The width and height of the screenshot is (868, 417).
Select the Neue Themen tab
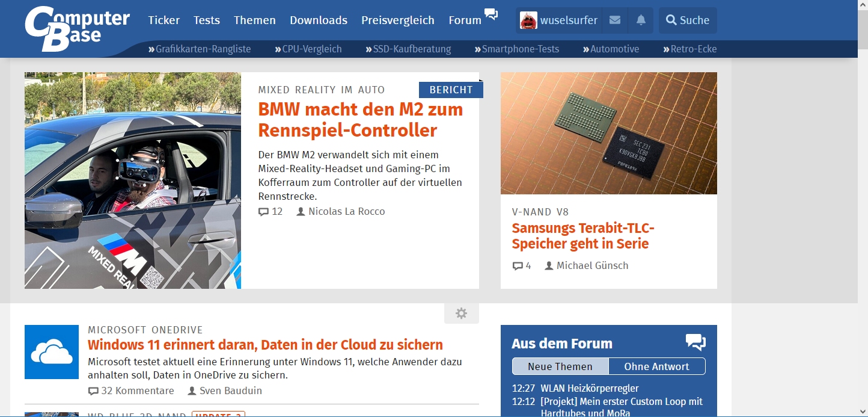[560, 366]
